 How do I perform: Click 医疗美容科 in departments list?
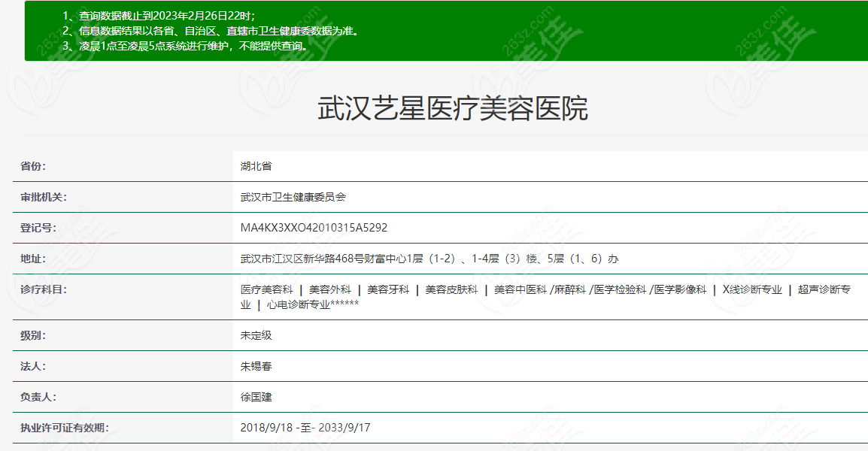pos(266,289)
